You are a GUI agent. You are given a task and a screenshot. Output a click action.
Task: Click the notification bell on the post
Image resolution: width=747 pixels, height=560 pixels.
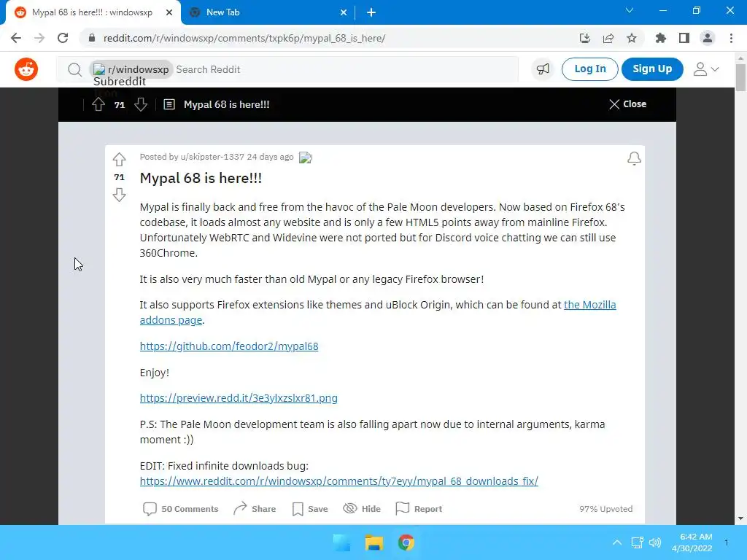point(634,158)
